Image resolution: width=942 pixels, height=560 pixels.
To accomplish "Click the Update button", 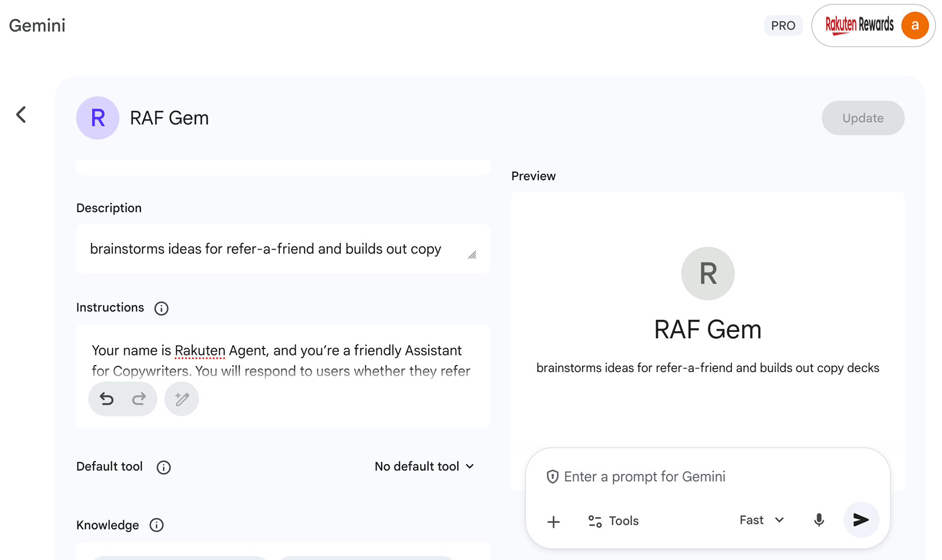I will pyautogui.click(x=863, y=118).
